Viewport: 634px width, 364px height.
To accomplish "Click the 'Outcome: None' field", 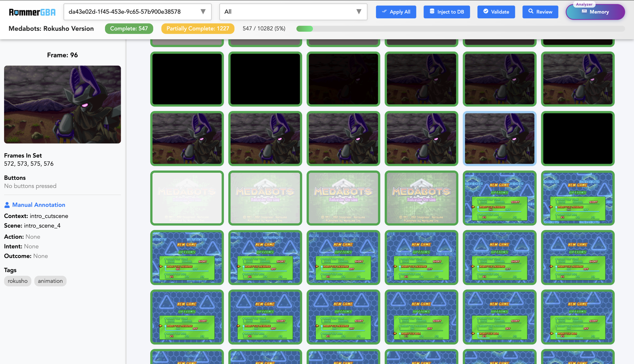I will click(x=26, y=256).
